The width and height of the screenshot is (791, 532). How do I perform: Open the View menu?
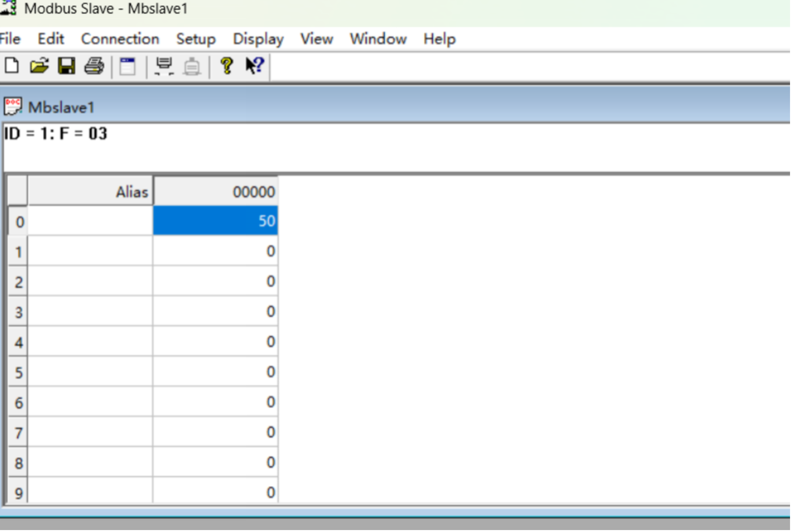click(316, 39)
